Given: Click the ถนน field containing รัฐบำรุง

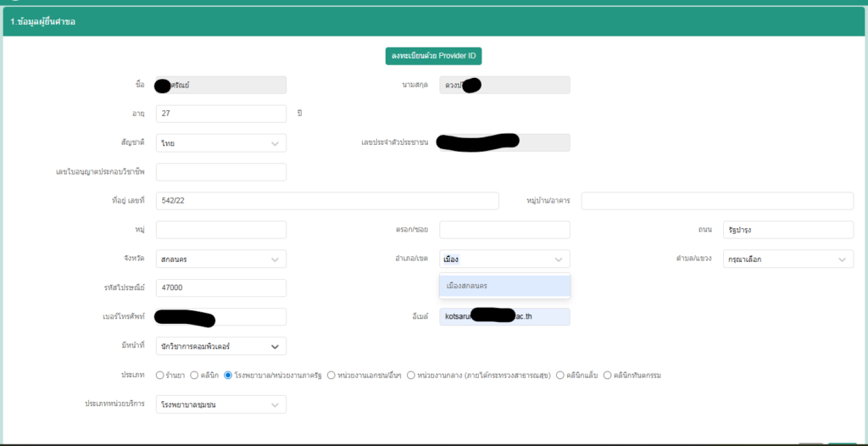Looking at the screenshot, I should [x=787, y=230].
